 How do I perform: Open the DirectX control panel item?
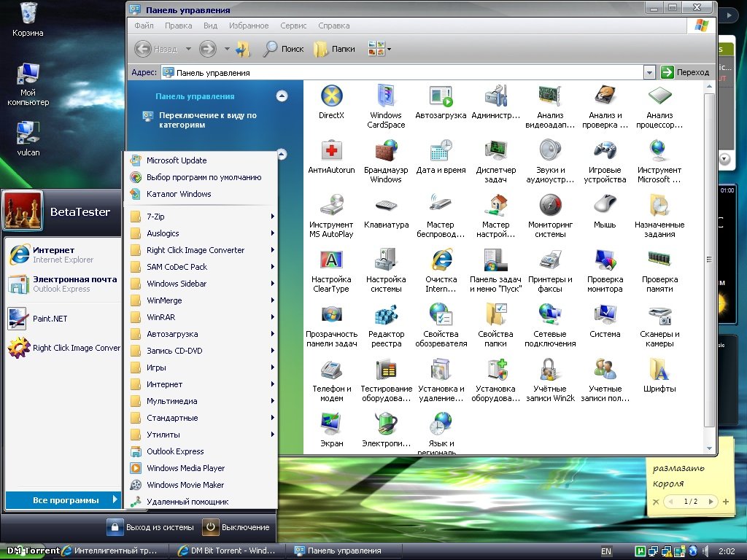[x=331, y=101]
